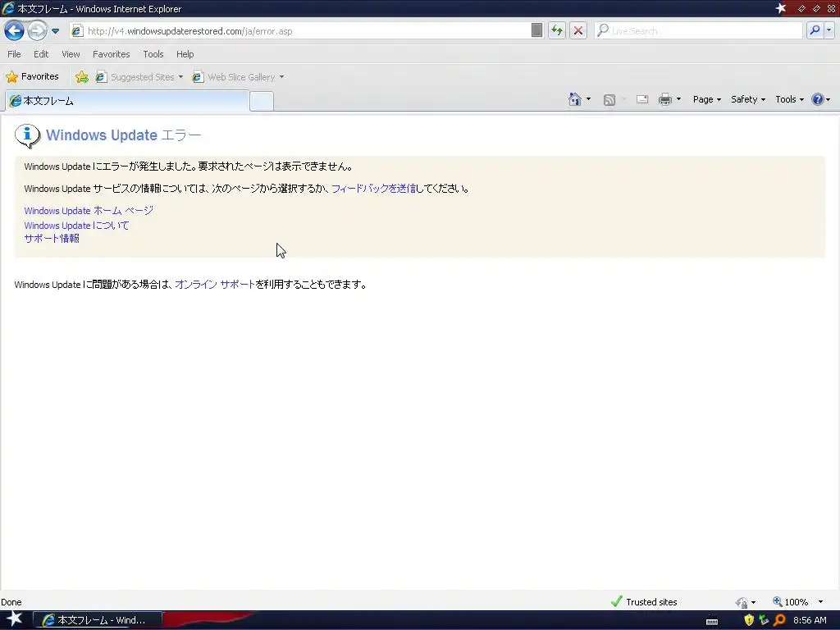Click the Home icon in command bar
Screen dimensions: 840x630
coord(574,99)
